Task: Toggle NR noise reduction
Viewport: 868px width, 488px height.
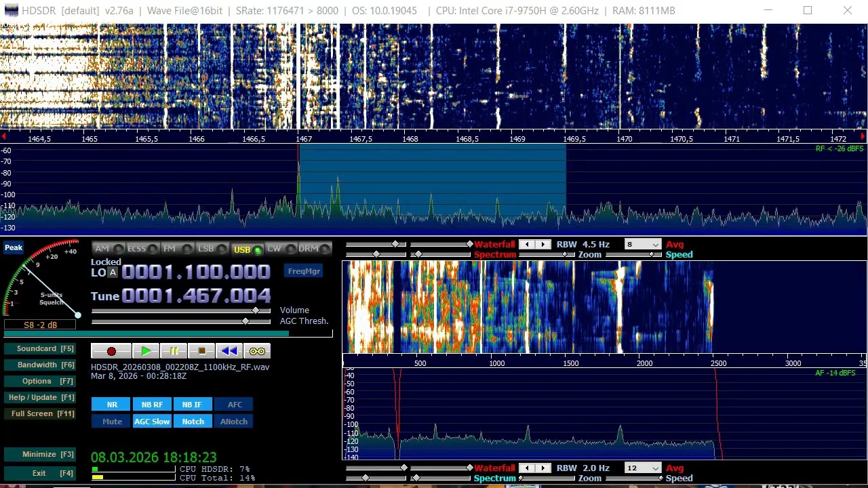Action: click(112, 405)
